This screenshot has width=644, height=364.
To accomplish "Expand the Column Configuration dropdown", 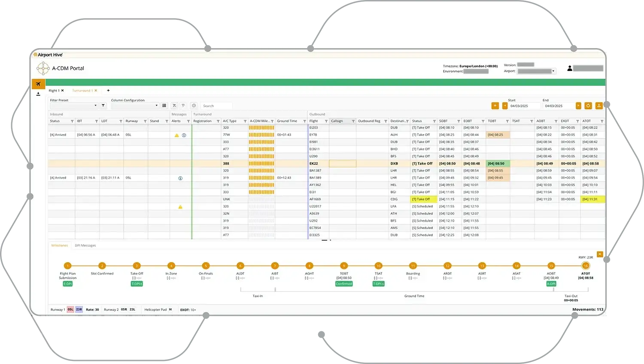I will pyautogui.click(x=135, y=106).
